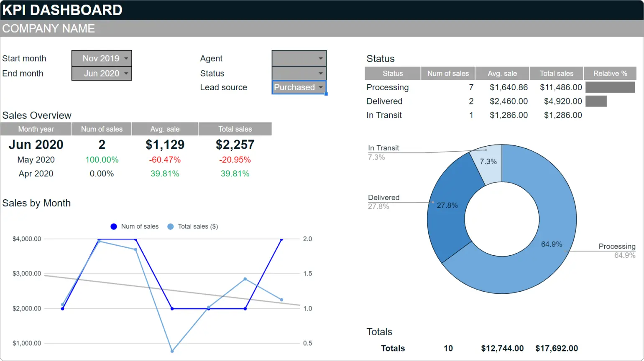Click the Totals value $17,692.00

[556, 348]
